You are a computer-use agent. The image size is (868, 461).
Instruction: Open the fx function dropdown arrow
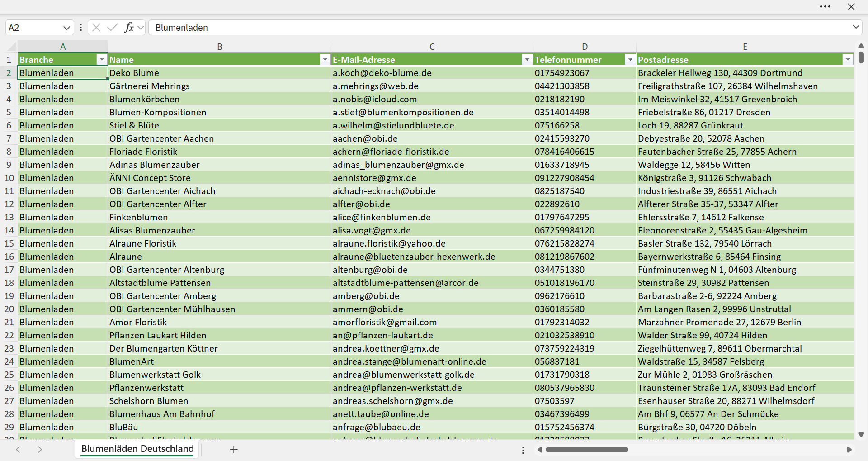coord(141,28)
